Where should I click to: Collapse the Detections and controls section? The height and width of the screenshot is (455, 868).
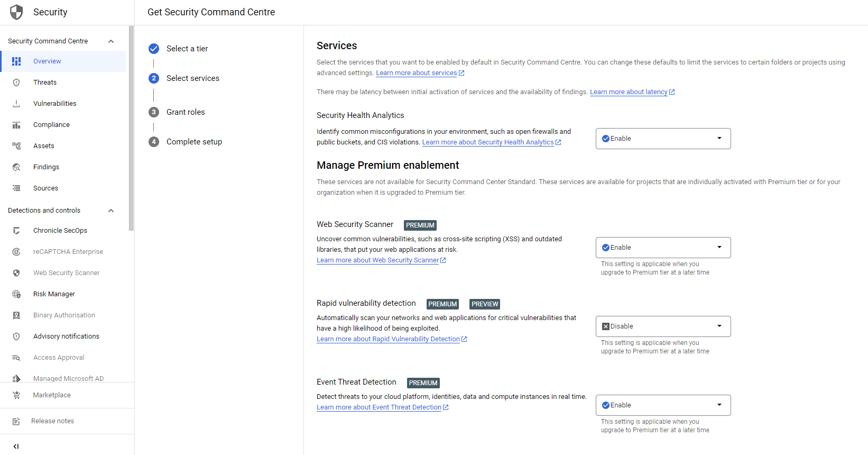(111, 211)
